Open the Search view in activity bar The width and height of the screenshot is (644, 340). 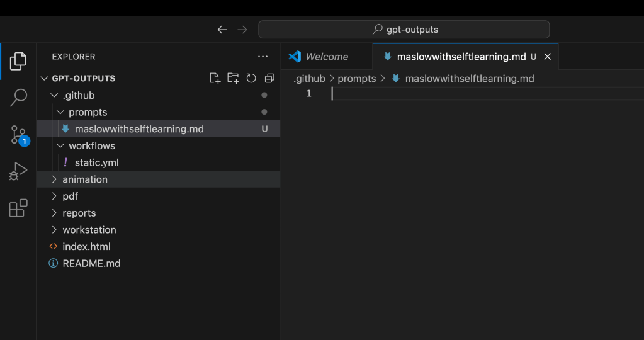[x=18, y=98]
